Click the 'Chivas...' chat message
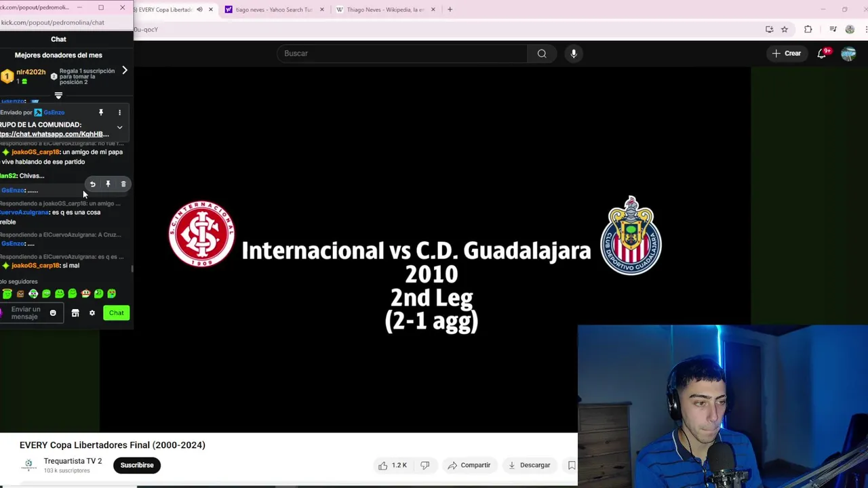Viewport: 868px width, 488px height. coord(32,176)
